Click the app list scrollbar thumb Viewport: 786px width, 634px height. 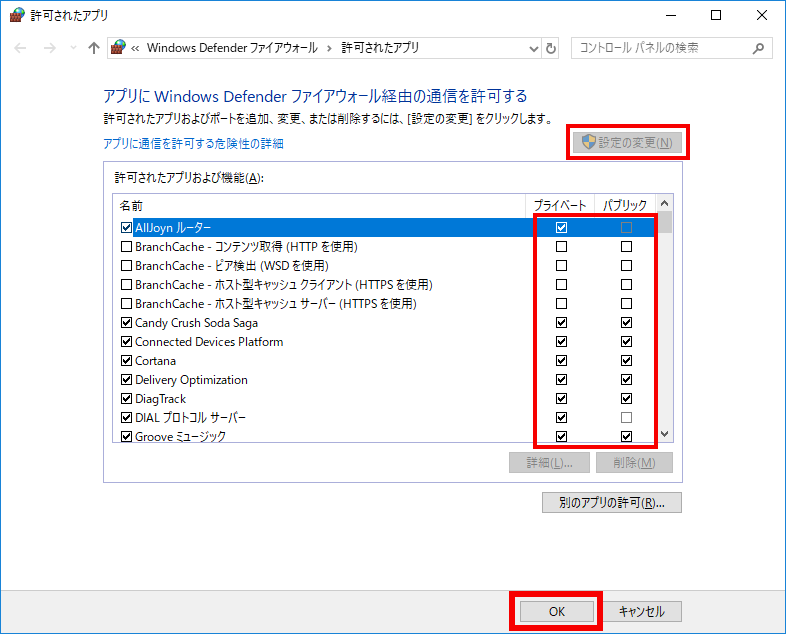click(x=665, y=222)
